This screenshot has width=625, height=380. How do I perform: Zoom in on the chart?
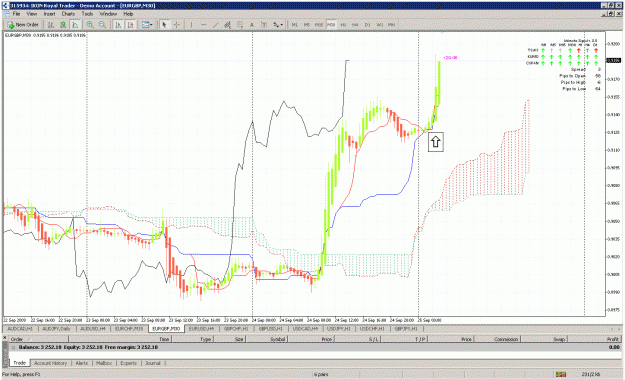[x=90, y=25]
